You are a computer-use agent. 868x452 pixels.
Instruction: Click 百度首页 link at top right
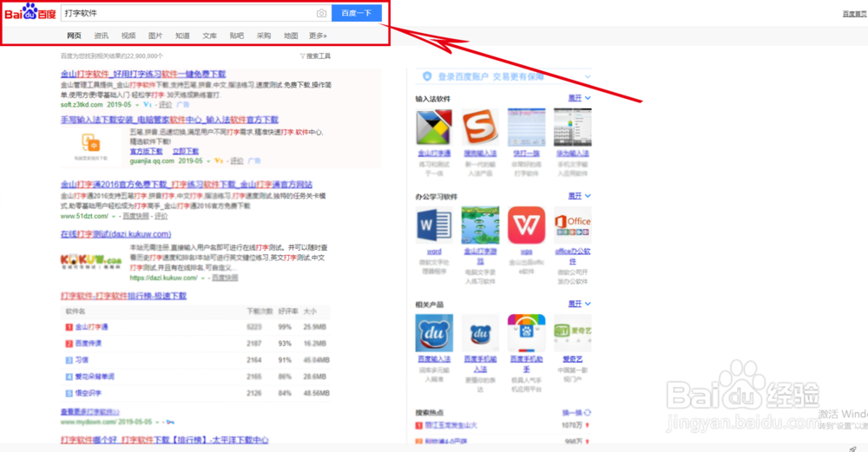(x=854, y=14)
